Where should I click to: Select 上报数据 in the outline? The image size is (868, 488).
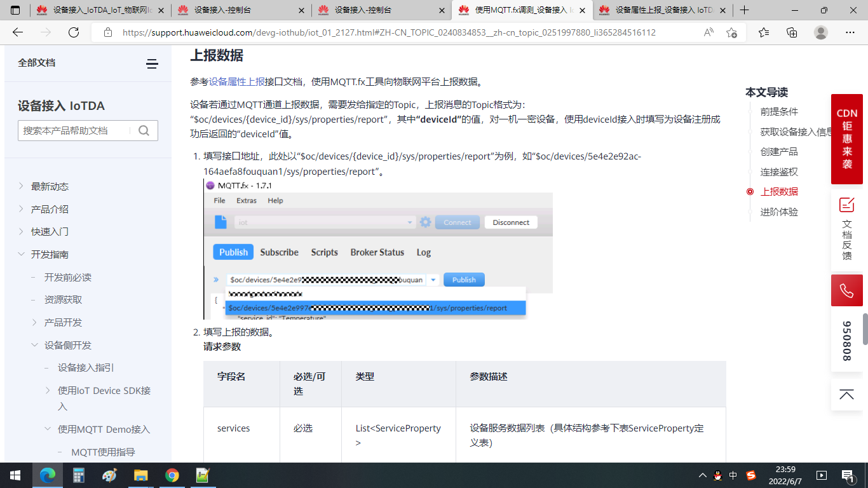click(x=779, y=191)
